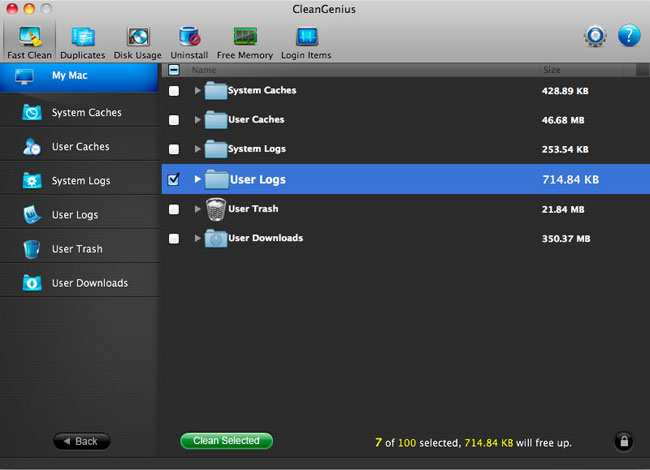This screenshot has height=470, width=650.
Task: Expand the System Logs folder row
Action: 197,149
